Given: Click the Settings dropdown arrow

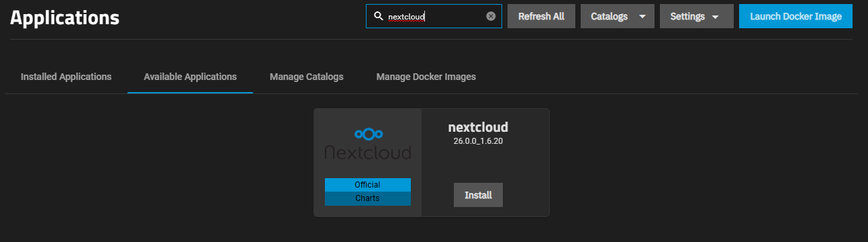Looking at the screenshot, I should (715, 17).
